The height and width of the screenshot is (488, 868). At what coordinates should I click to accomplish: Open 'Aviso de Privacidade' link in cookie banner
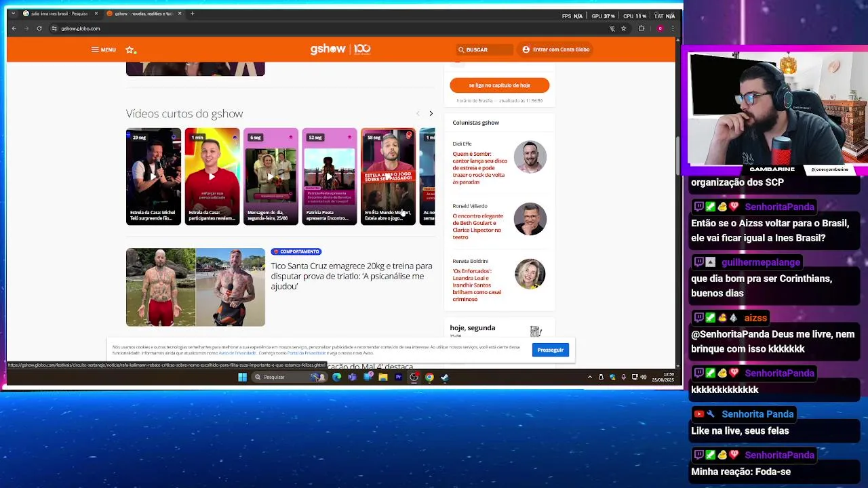tap(237, 353)
